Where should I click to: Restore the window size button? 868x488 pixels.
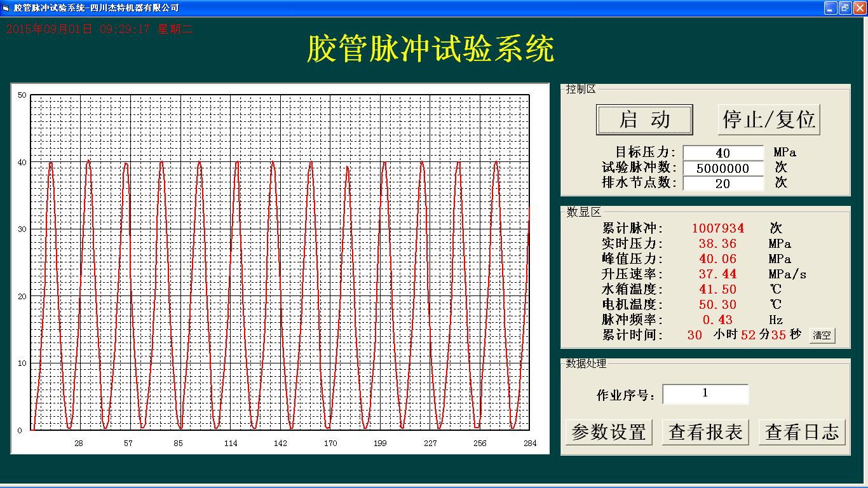click(x=845, y=8)
